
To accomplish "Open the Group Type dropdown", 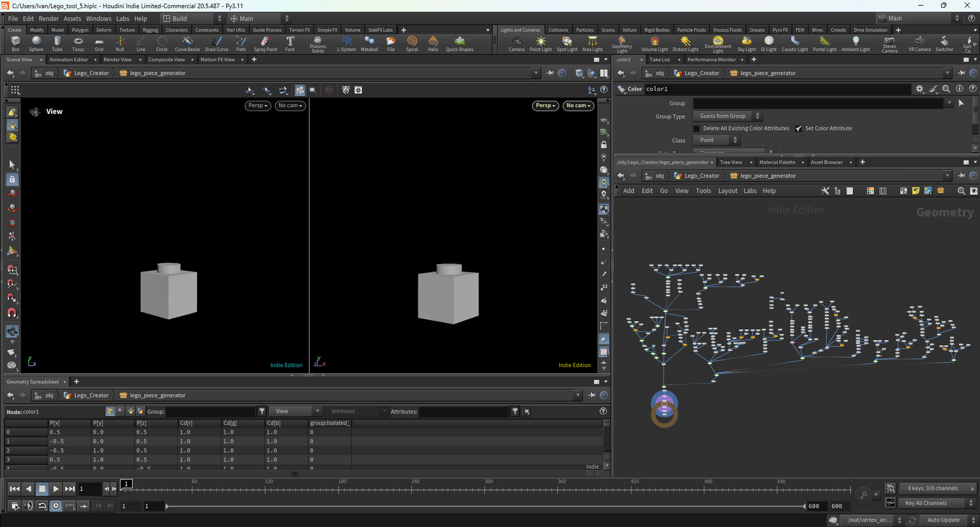I will pos(727,116).
